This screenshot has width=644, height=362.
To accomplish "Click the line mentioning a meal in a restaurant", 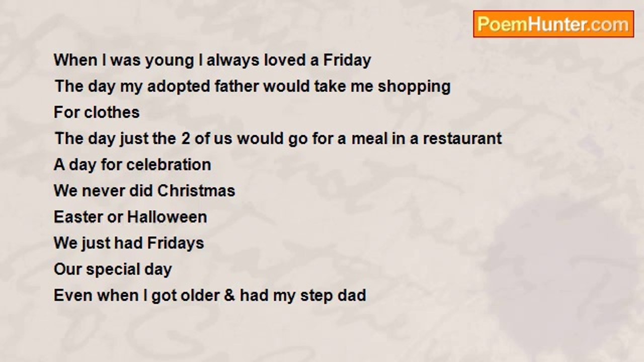I will [278, 138].
